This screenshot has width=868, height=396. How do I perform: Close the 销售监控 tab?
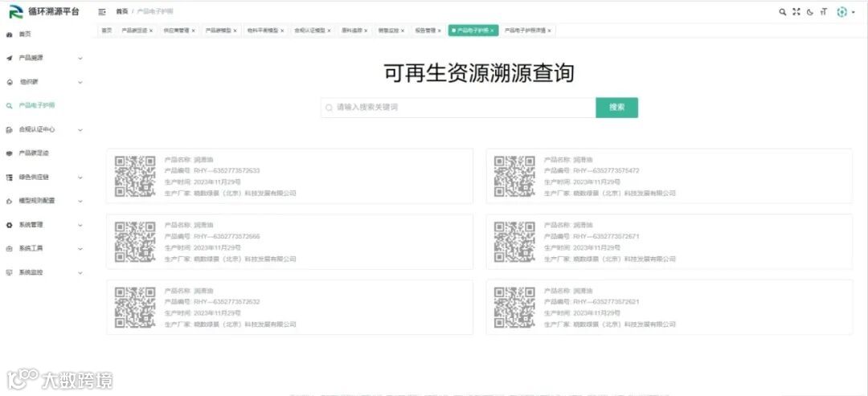pyautogui.click(x=403, y=31)
